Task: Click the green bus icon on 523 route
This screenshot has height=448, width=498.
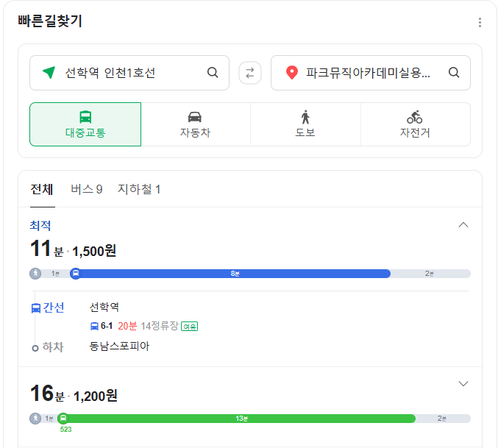Action: point(63,419)
